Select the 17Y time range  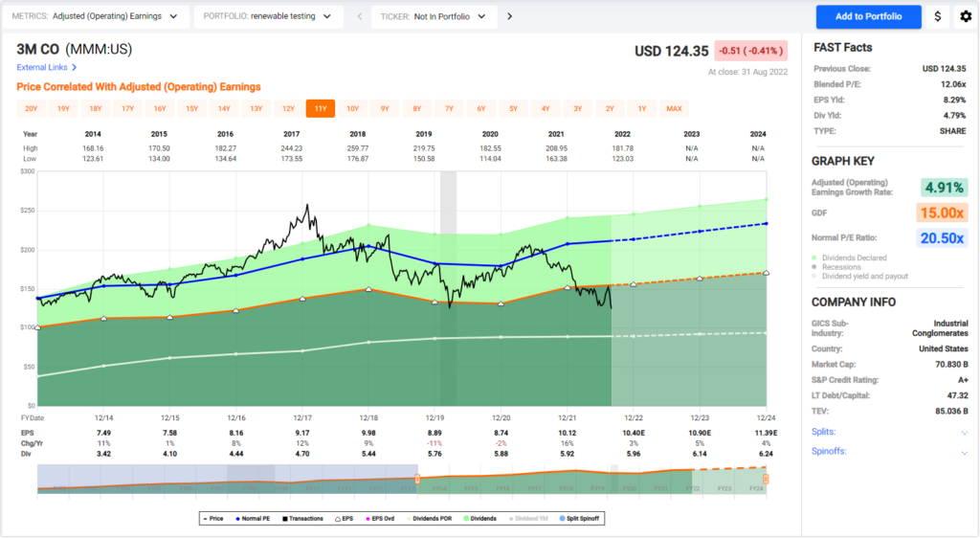[x=127, y=109]
